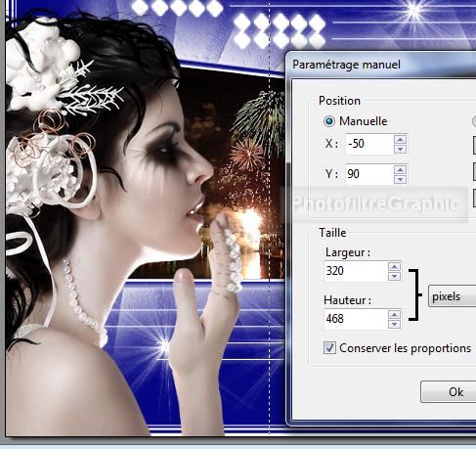Image resolution: width=476 pixels, height=449 pixels.
Task: Increase the Y value with up arrow
Action: pos(400,169)
